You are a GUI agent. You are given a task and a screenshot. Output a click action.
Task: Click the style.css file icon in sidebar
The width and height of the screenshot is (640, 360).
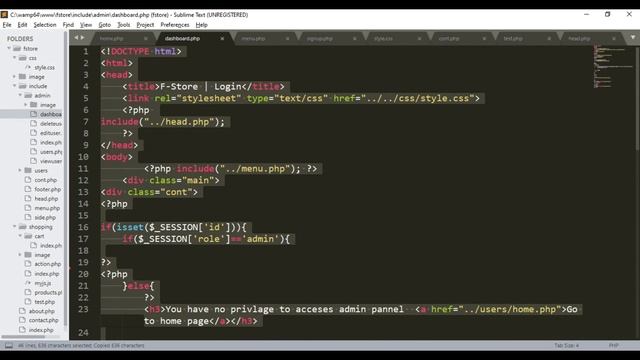(28, 67)
